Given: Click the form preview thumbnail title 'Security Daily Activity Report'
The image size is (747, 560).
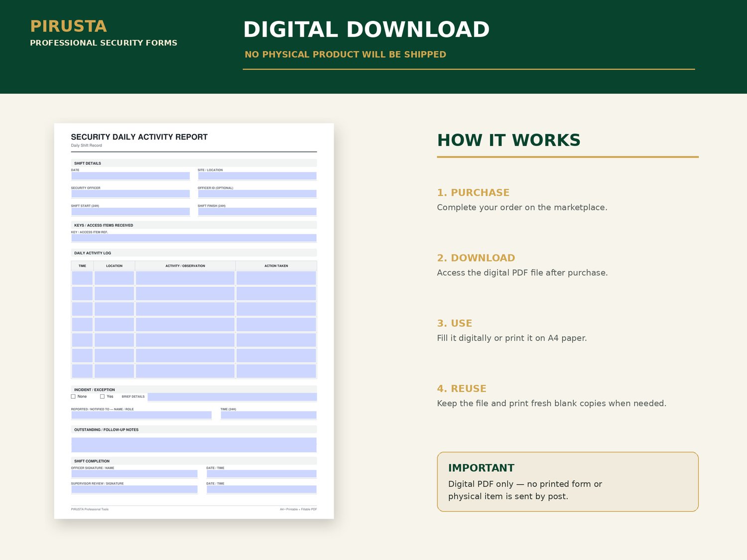Looking at the screenshot, I should coord(139,137).
